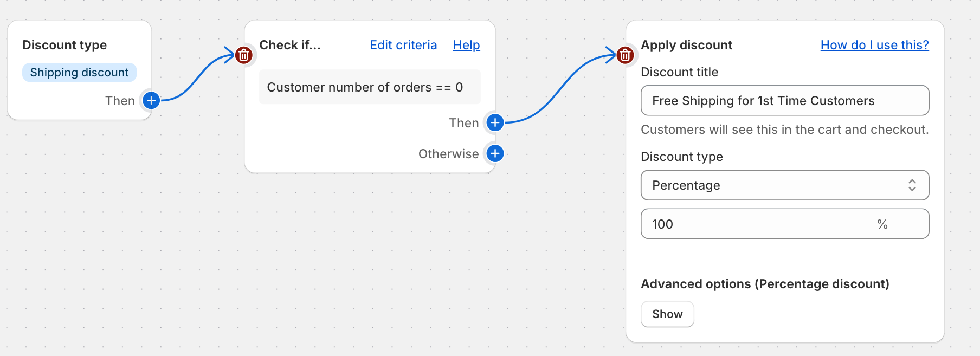Select the Apply discount node title
This screenshot has width=980, height=356.
point(686,45)
